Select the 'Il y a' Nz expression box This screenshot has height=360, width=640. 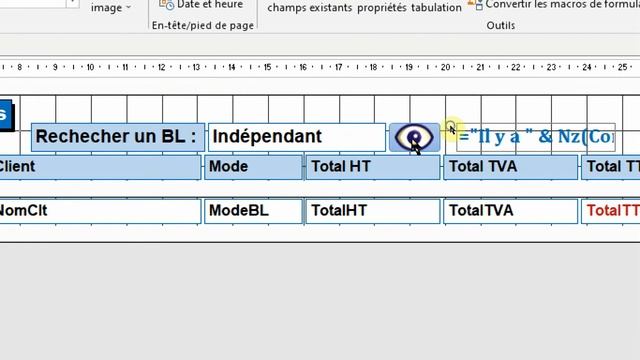[x=536, y=137]
